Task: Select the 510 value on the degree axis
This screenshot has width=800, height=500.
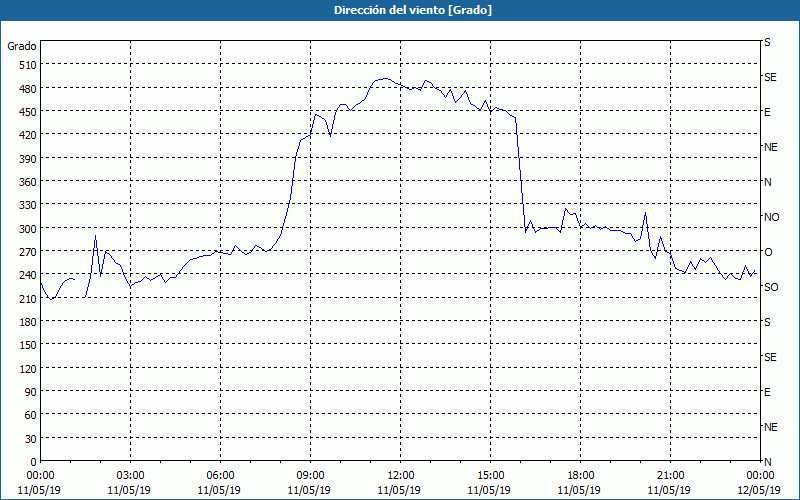Action: pyautogui.click(x=29, y=65)
